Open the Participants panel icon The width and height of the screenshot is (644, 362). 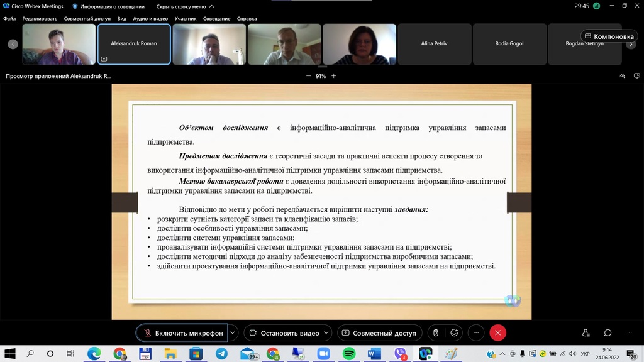click(586, 333)
